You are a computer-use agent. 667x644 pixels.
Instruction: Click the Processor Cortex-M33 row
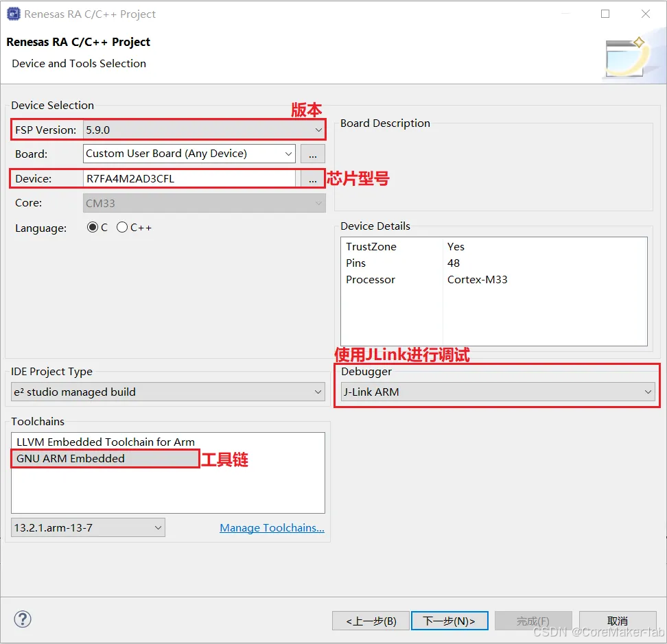pyautogui.click(x=494, y=280)
